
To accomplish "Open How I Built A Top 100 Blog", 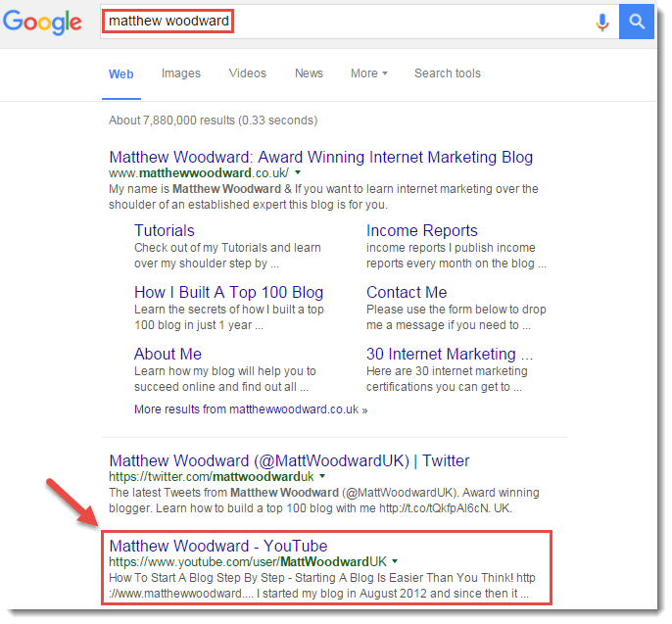I will point(228,292).
